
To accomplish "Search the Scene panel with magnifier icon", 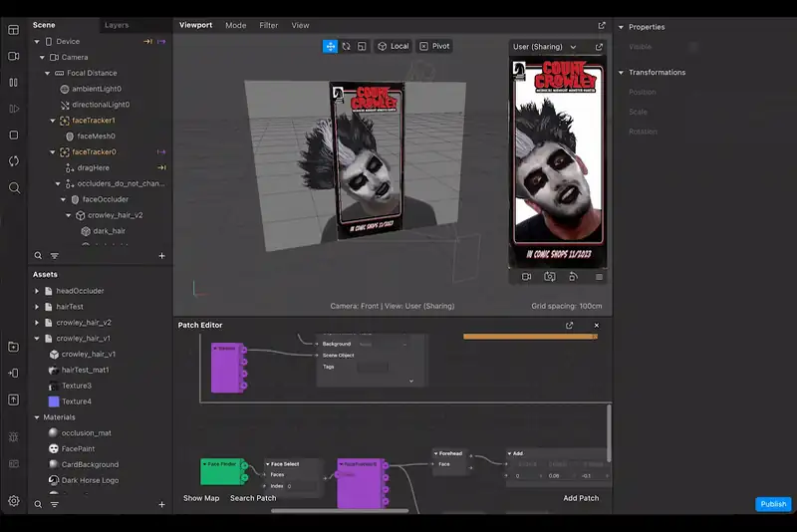I will click(38, 256).
